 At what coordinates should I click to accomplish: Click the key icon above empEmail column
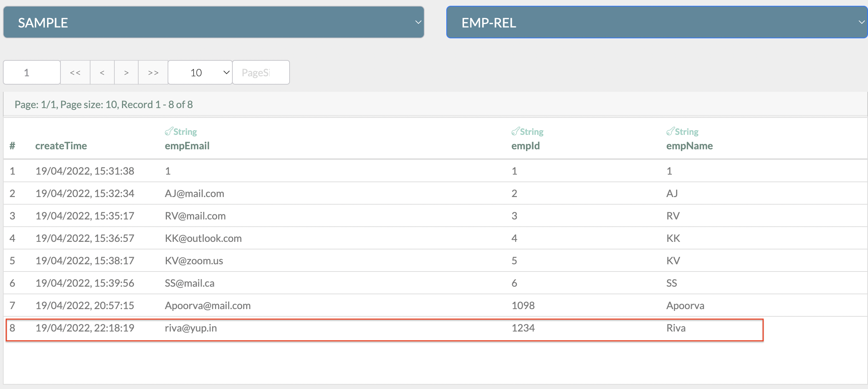[x=169, y=131]
